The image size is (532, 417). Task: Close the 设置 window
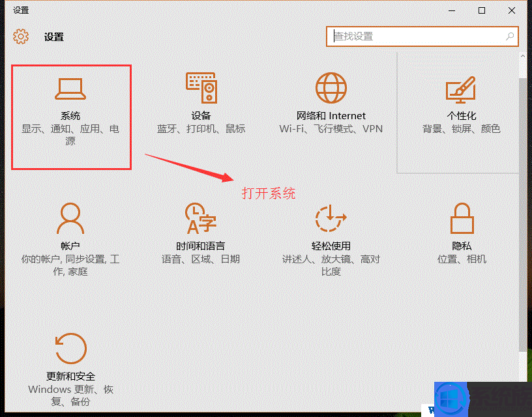tap(512, 10)
